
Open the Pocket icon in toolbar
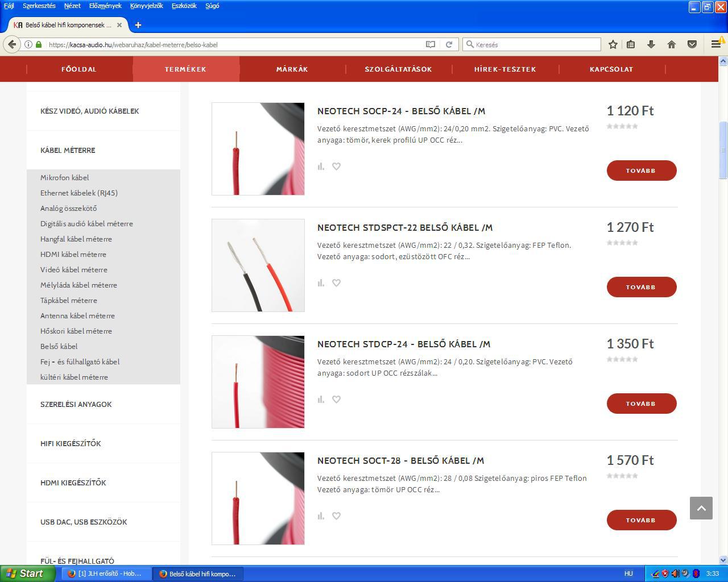point(692,44)
